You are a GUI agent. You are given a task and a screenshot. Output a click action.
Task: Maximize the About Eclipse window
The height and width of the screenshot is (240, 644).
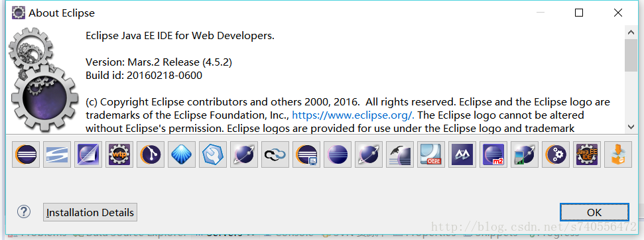[x=579, y=13]
